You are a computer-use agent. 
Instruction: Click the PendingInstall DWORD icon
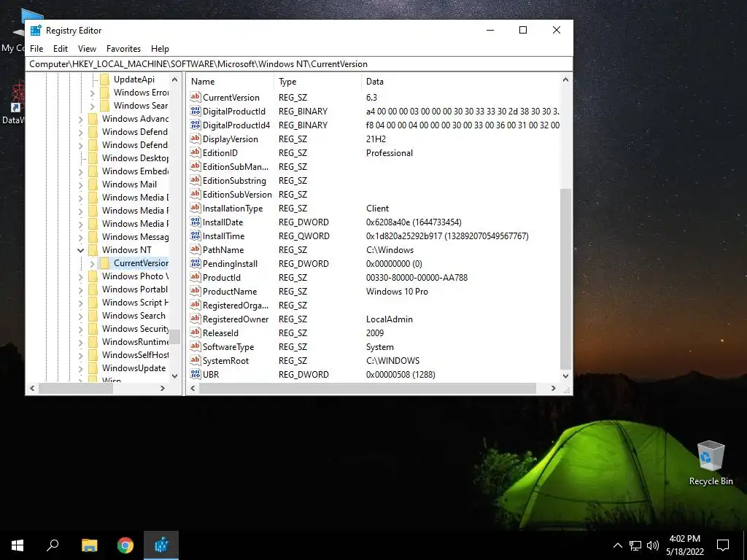point(196,263)
